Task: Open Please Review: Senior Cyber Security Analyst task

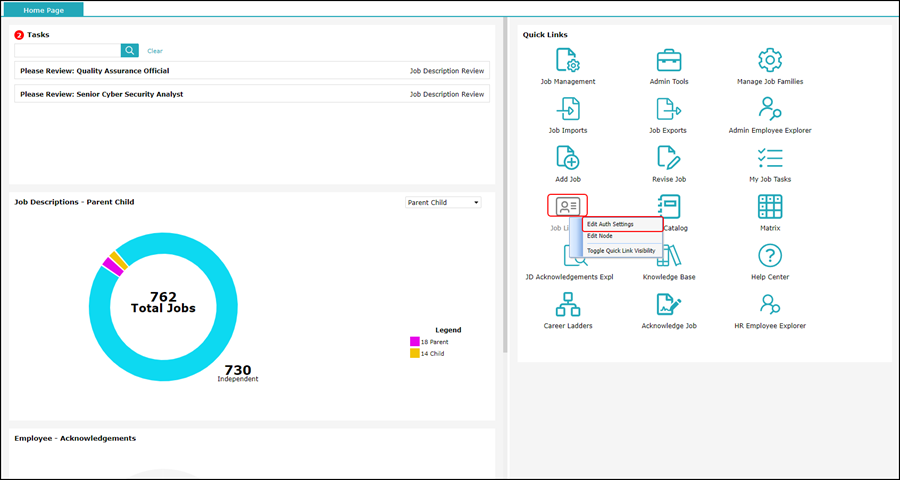Action: point(252,94)
